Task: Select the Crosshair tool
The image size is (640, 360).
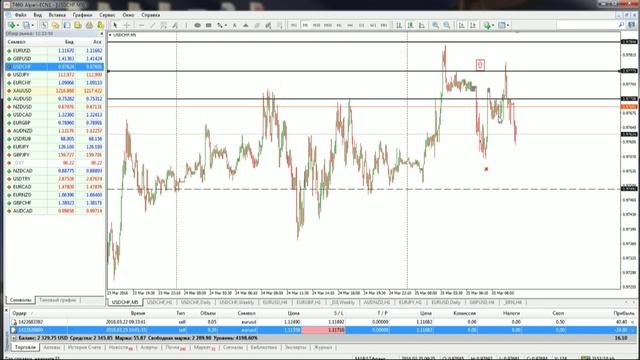Action: (127, 25)
